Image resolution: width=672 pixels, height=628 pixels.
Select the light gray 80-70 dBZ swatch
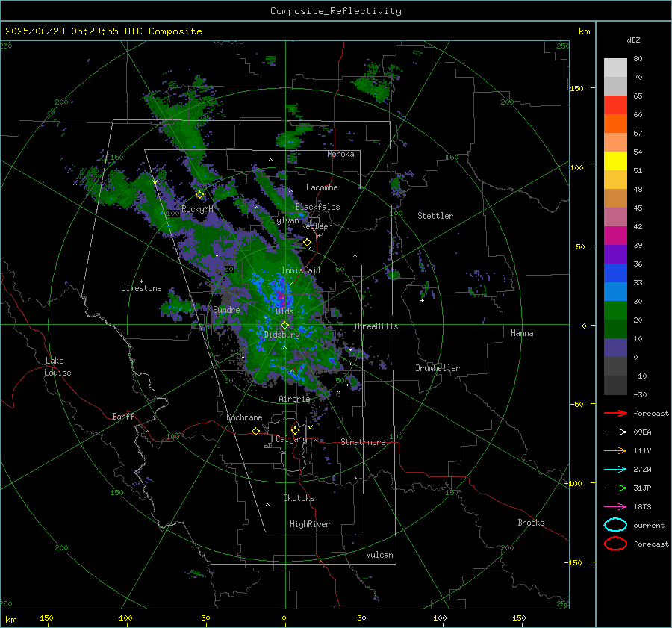[615, 68]
